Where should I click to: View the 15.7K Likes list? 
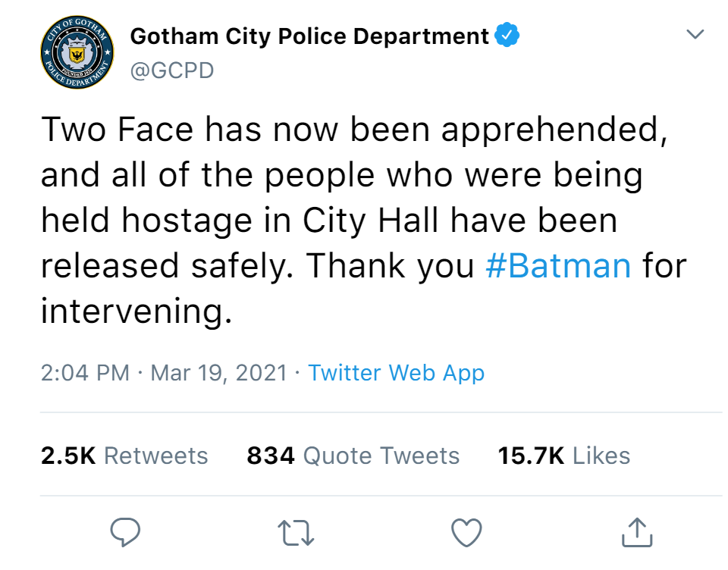[x=563, y=456]
